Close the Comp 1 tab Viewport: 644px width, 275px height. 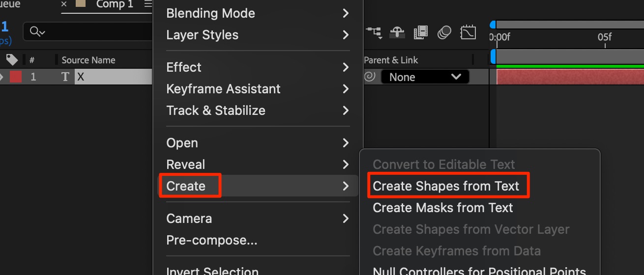64,4
